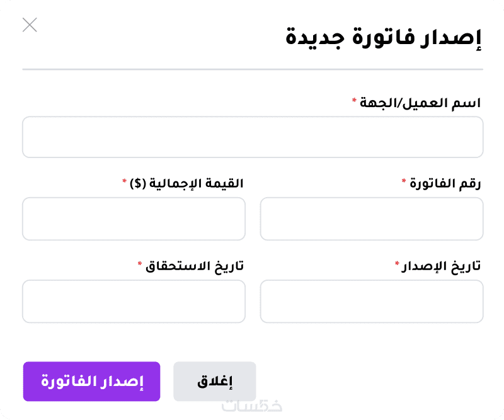504x420 pixels.
Task: Focus the invoice number (رقم الفاتورة) field
Action: coord(372,219)
